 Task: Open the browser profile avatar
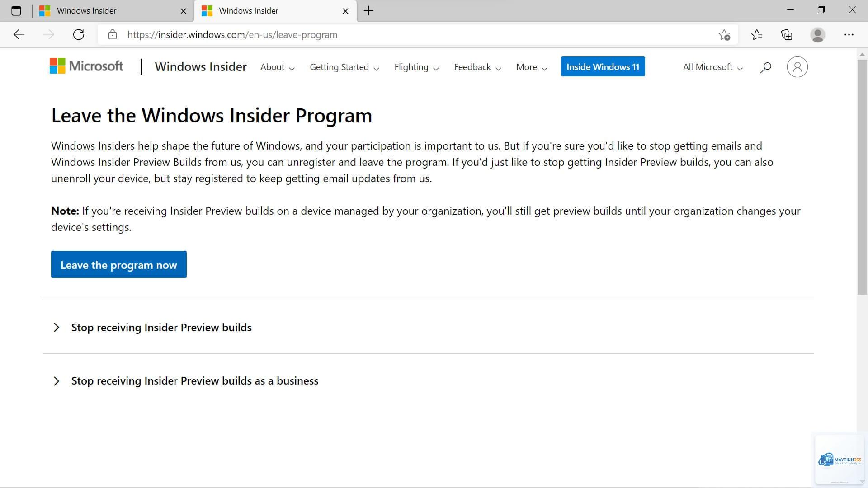(817, 35)
